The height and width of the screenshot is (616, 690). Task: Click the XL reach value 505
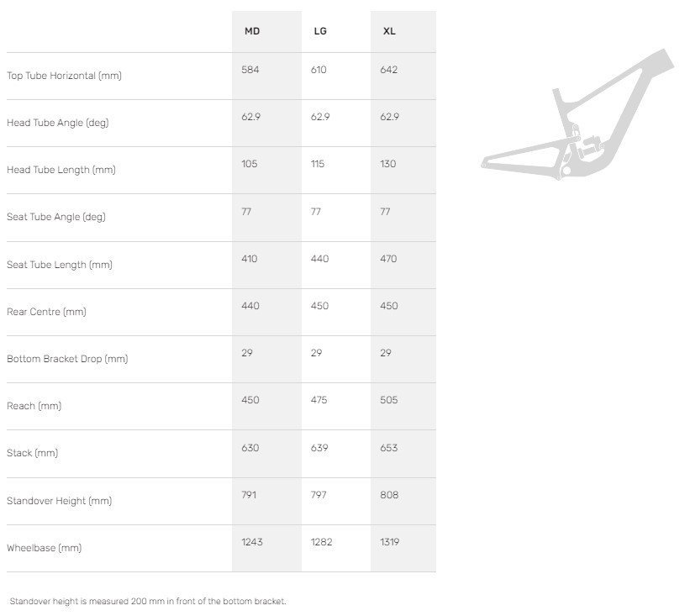pyautogui.click(x=388, y=400)
